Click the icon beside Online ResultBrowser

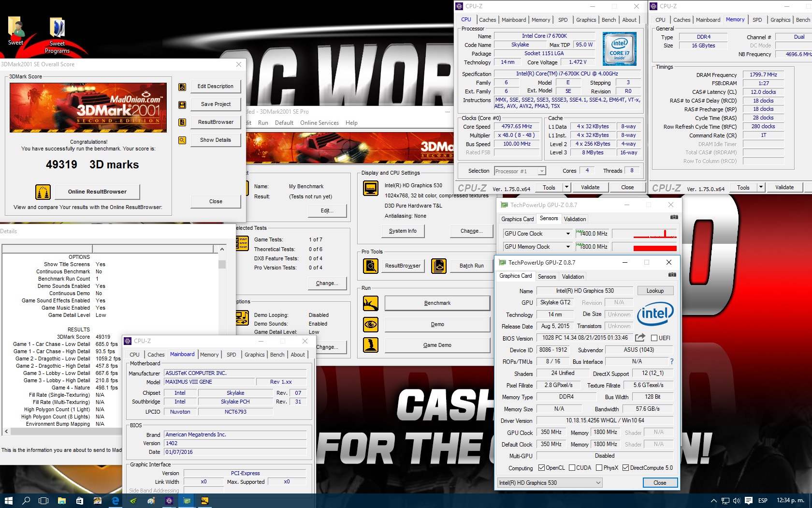pyautogui.click(x=43, y=192)
